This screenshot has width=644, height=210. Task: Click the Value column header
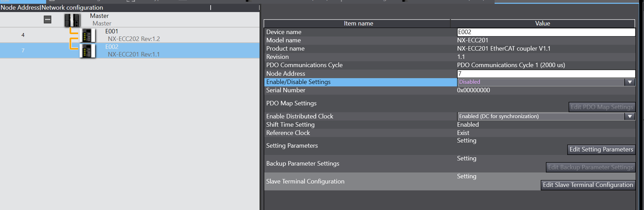[542, 23]
